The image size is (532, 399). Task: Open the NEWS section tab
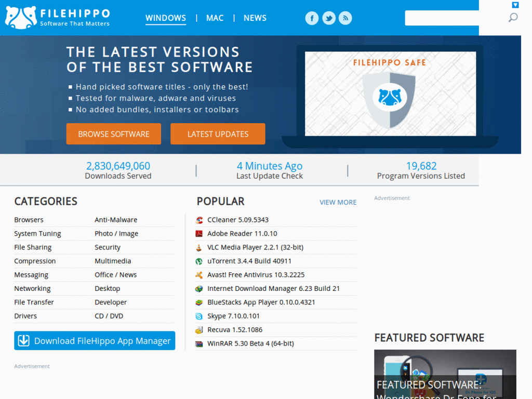(x=255, y=18)
